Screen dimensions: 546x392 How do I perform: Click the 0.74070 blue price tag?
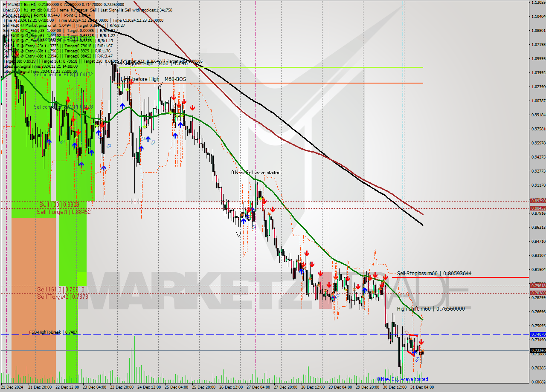tap(537, 334)
